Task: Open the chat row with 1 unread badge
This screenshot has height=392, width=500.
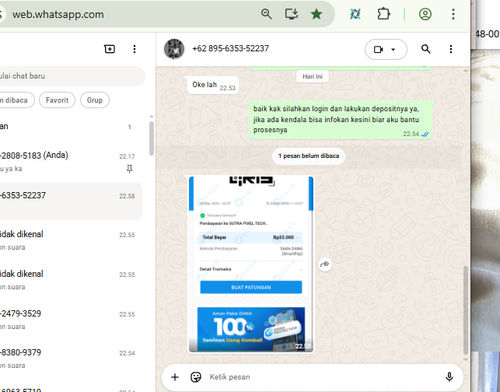Action: click(x=71, y=127)
